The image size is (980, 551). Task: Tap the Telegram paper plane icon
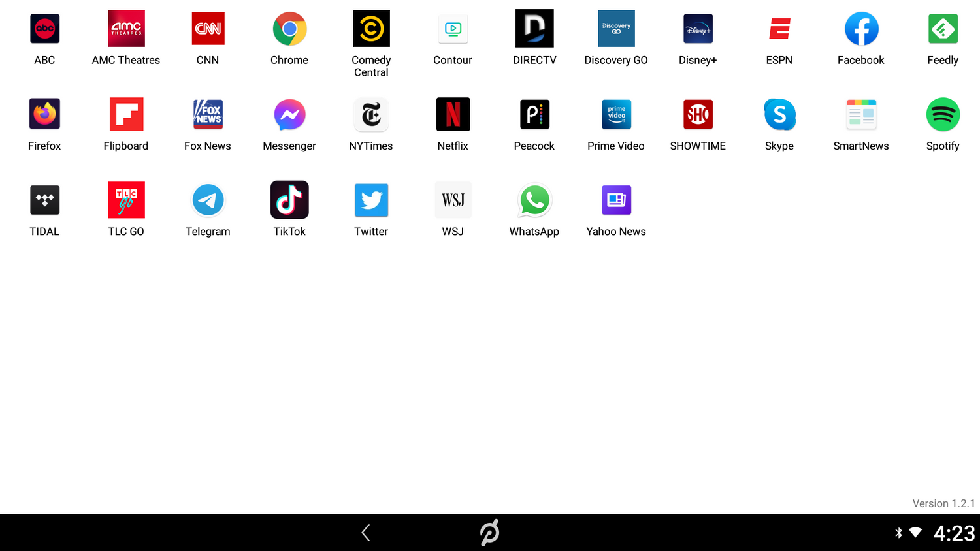click(x=208, y=200)
